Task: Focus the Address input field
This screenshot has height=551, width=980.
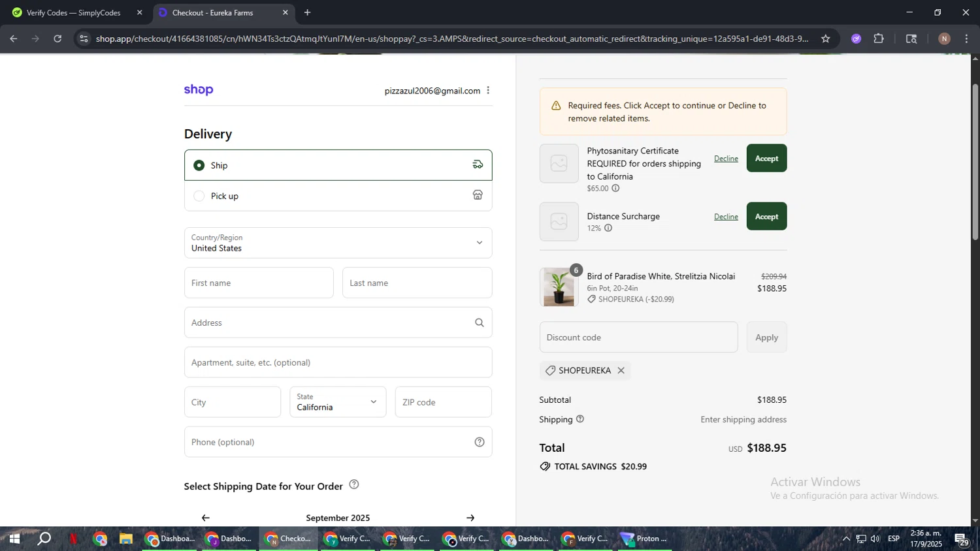Action: (x=338, y=323)
